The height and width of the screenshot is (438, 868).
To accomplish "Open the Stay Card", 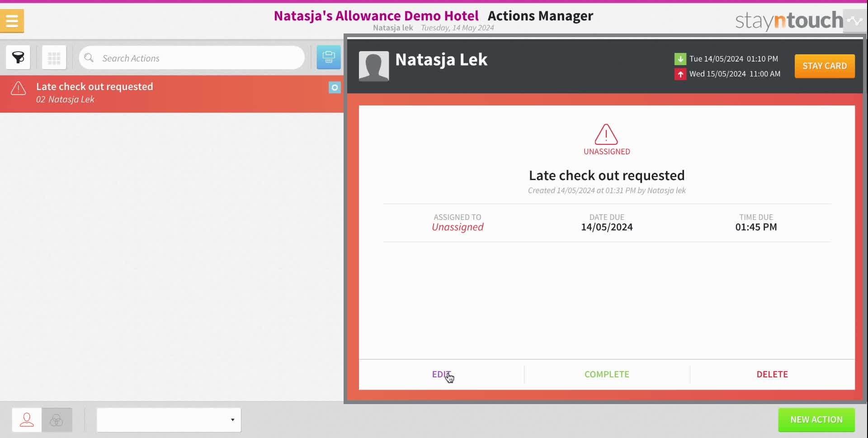I will pyautogui.click(x=825, y=66).
